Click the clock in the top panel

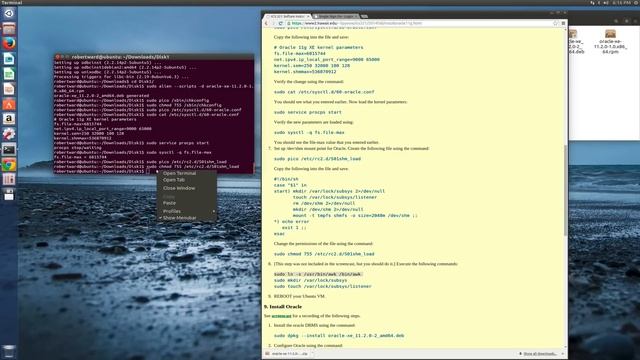621,2
